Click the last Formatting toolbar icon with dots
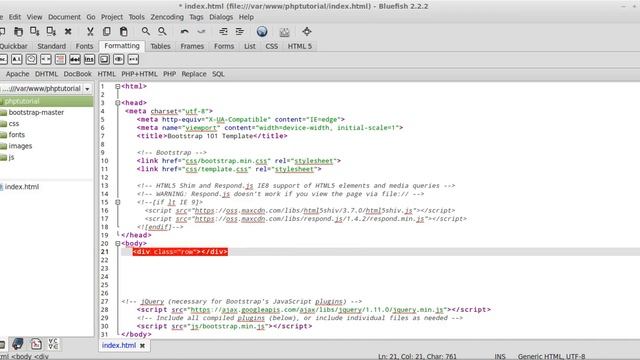The image size is (640, 360). tap(133, 60)
